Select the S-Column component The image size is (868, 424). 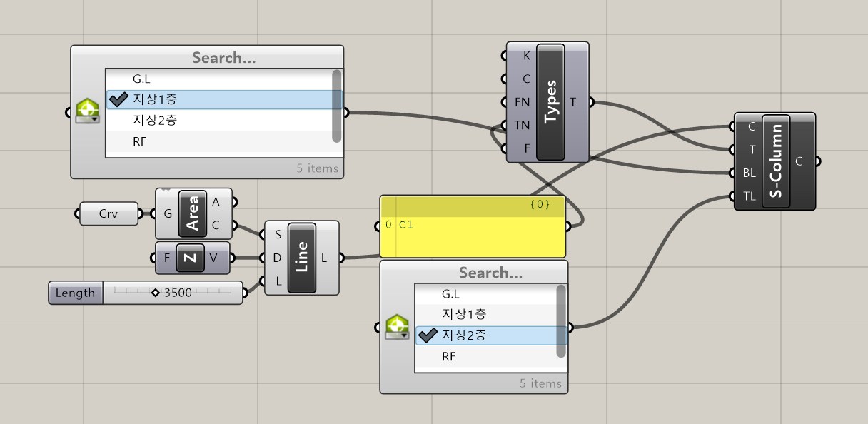[x=776, y=161]
